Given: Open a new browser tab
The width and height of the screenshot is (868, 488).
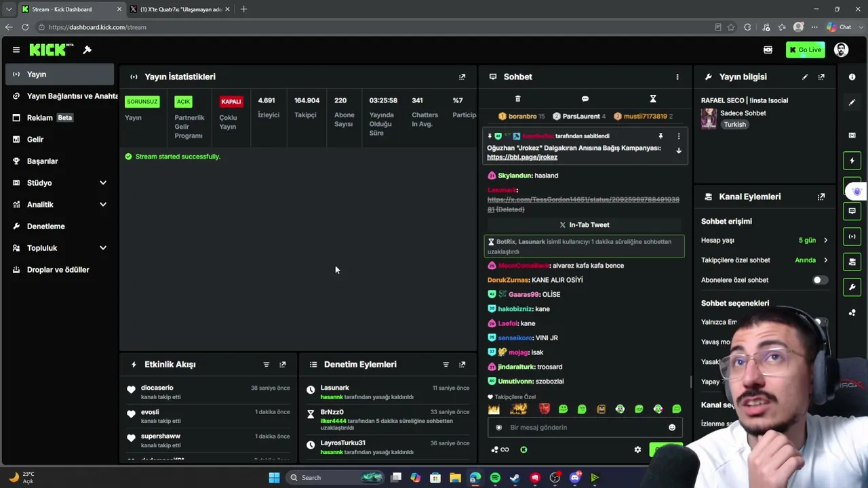Looking at the screenshot, I should click(243, 9).
